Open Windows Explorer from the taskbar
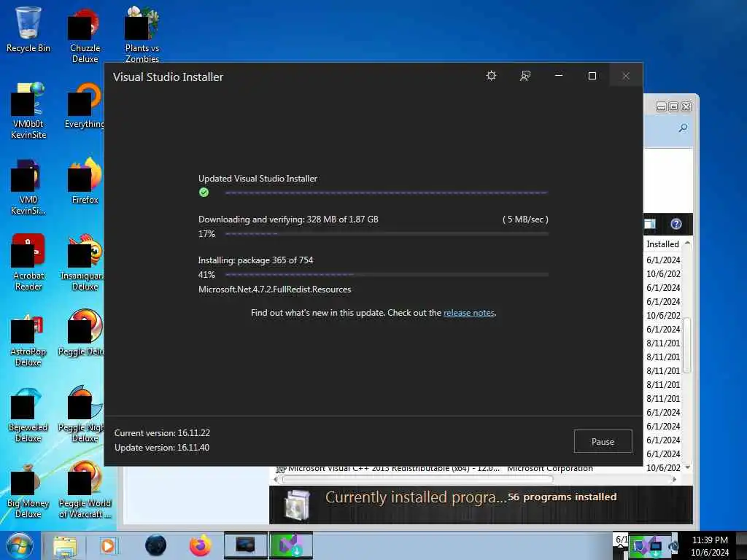 [x=65, y=545]
